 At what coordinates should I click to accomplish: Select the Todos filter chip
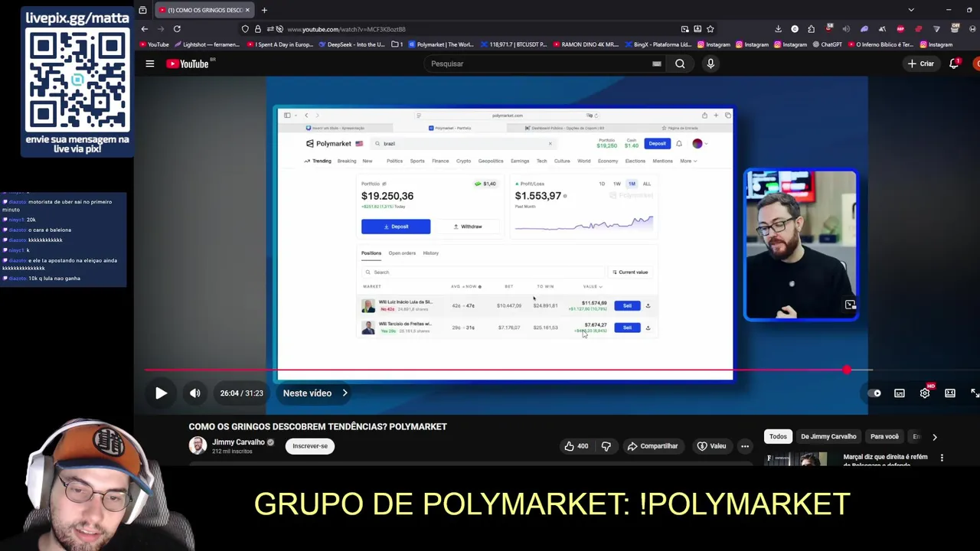(x=778, y=437)
